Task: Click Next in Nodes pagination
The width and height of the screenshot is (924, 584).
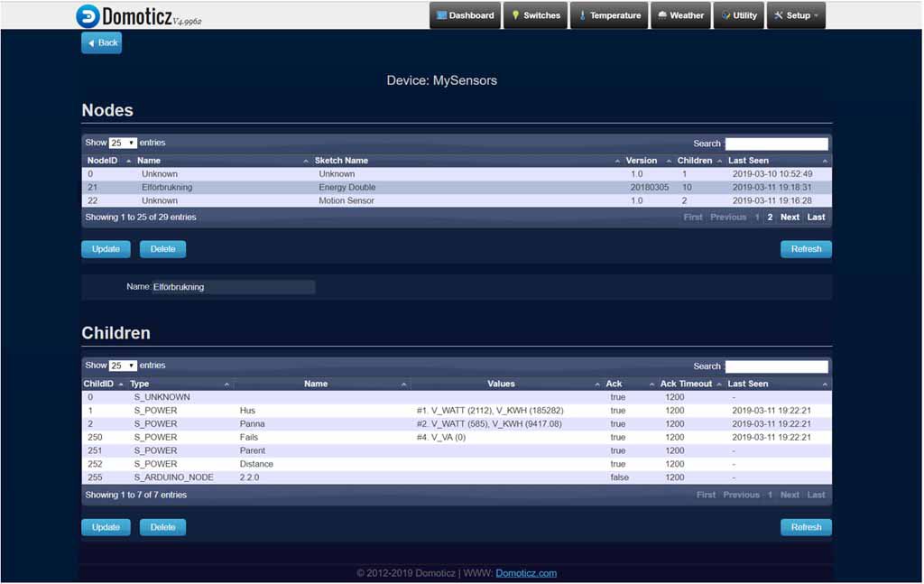Action: 790,218
